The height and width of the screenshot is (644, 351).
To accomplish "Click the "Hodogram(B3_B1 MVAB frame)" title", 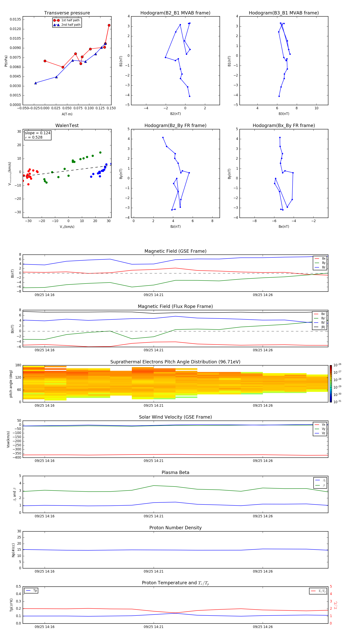I will pyautogui.click(x=284, y=13).
